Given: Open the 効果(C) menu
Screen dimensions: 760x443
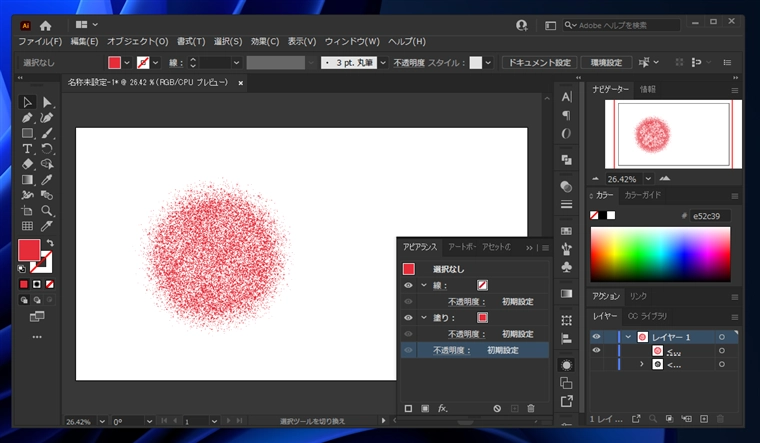Looking at the screenshot, I should (x=265, y=42).
